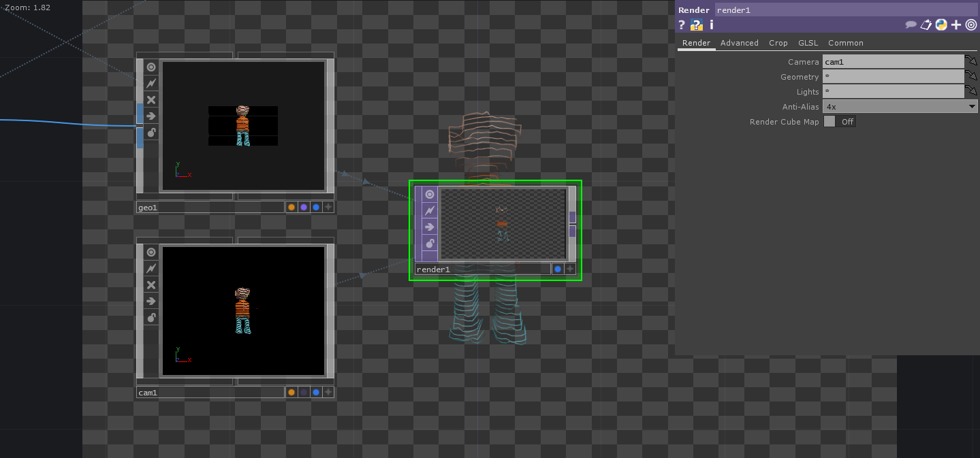Open Camera parameter operator chooser arrow
The width and height of the screenshot is (980, 458).
coord(971,62)
